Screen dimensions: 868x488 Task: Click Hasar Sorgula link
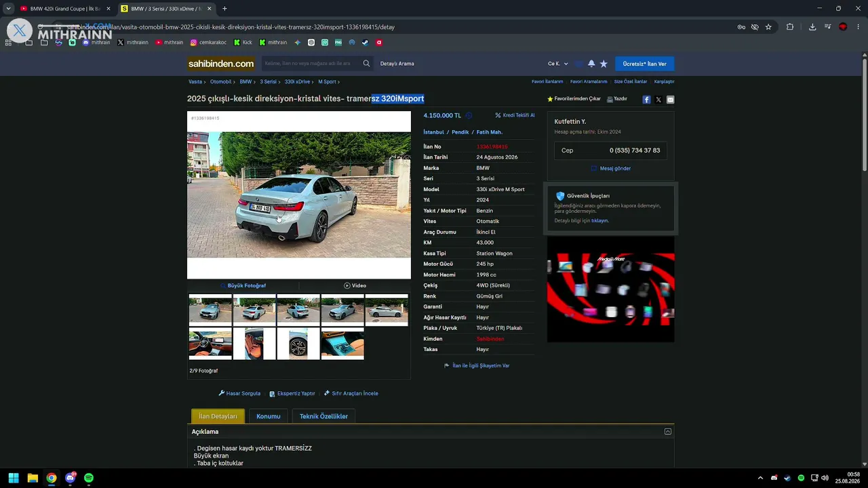239,393
